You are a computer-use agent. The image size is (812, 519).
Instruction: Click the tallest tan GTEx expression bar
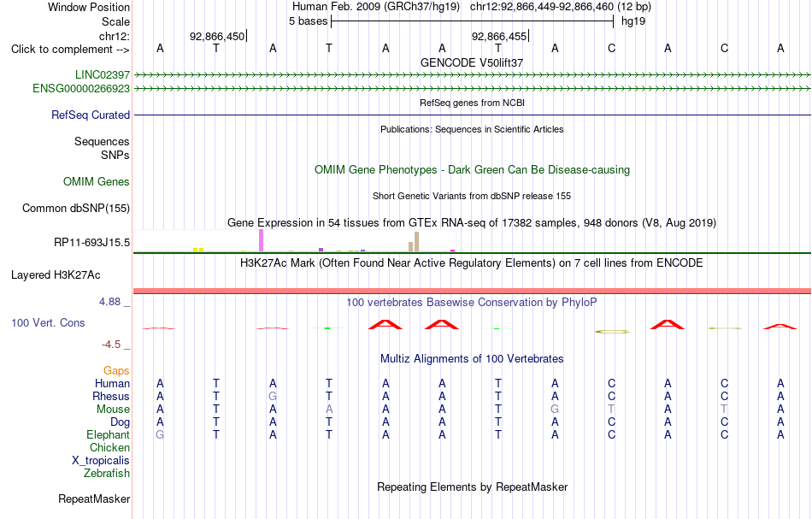coord(416,242)
